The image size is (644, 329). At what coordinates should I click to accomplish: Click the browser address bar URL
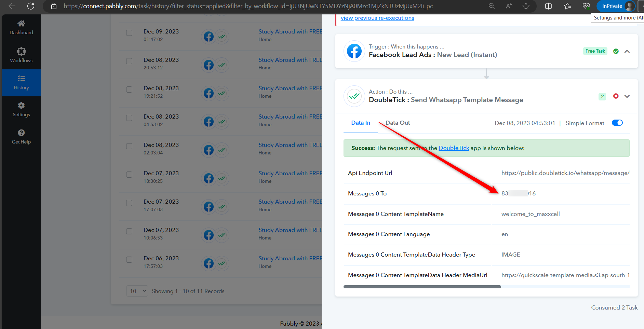coord(248,6)
